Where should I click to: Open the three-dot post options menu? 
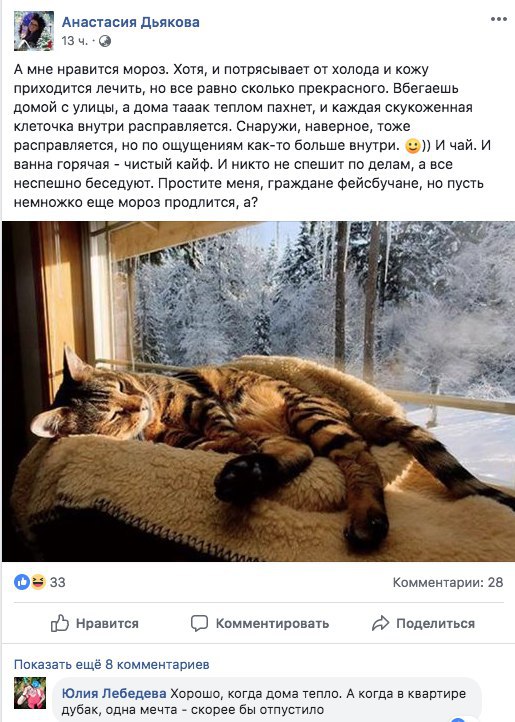[498, 19]
